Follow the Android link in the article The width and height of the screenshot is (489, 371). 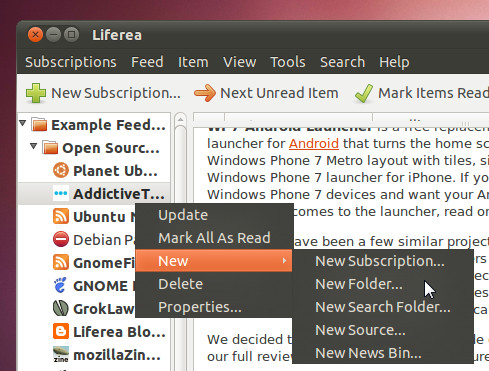tap(314, 144)
